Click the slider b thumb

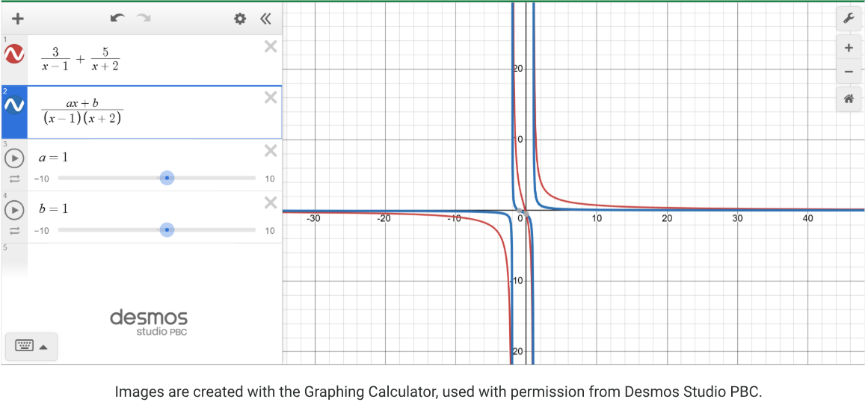167,230
